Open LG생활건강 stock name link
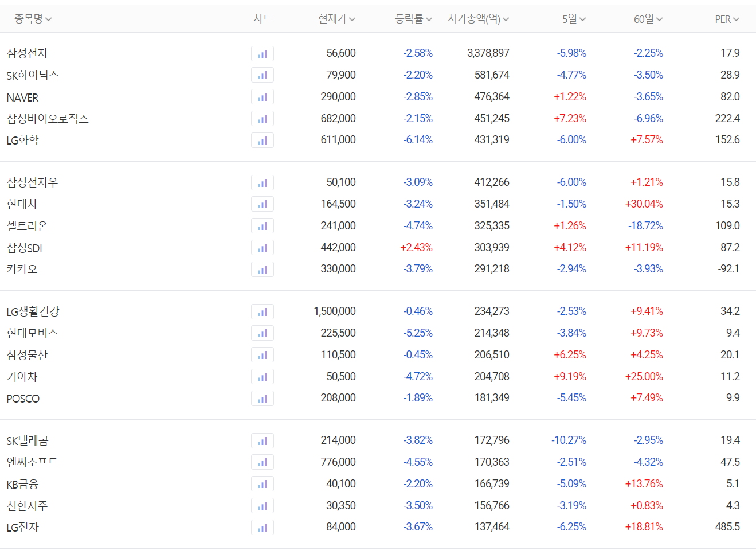 (33, 311)
